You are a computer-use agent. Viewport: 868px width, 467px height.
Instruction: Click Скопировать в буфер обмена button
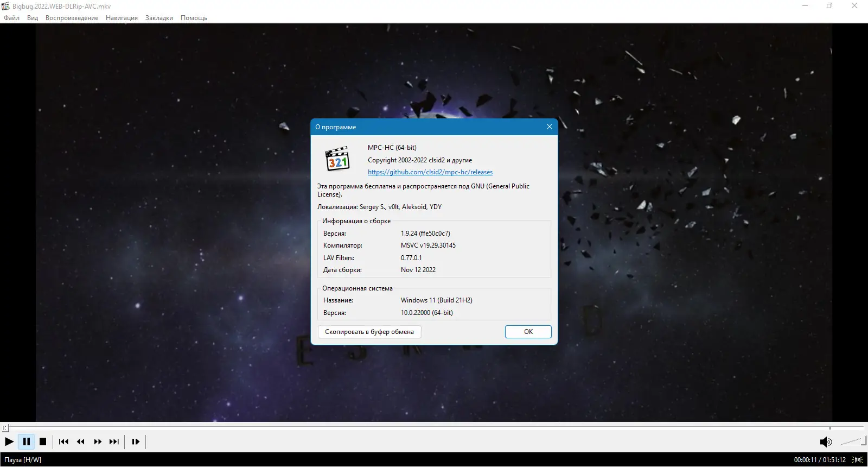coord(369,332)
